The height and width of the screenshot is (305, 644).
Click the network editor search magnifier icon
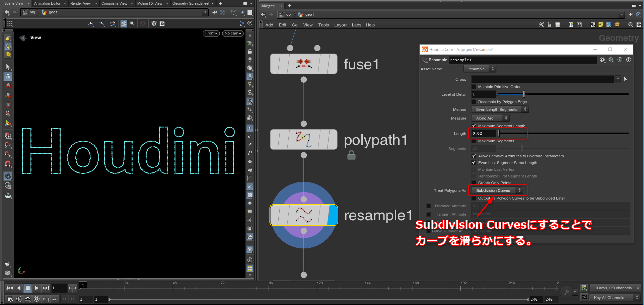[x=631, y=25]
